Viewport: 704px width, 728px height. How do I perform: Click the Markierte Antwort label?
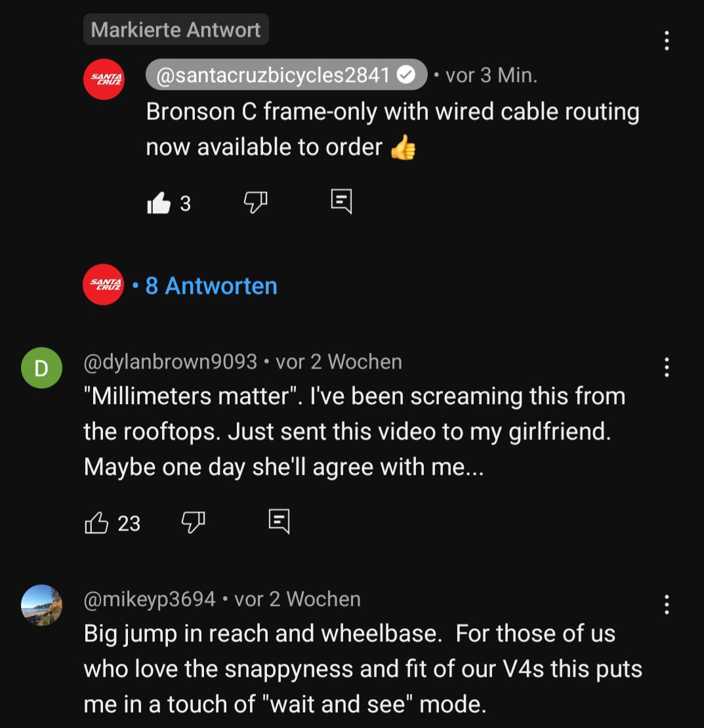(176, 30)
